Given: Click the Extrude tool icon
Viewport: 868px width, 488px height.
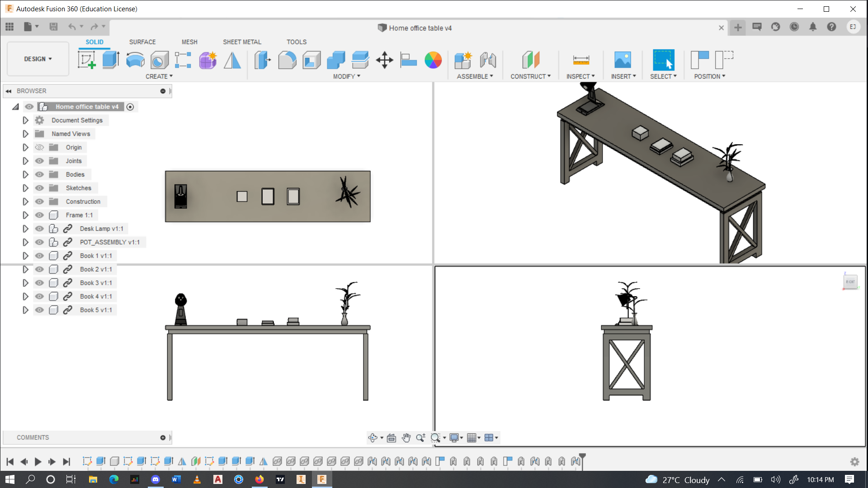Looking at the screenshot, I should [111, 60].
